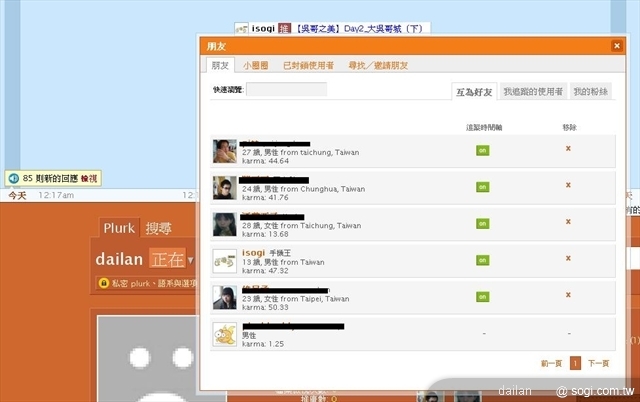Open isogi's avatar thumbnail
640x402 pixels.
225,261
